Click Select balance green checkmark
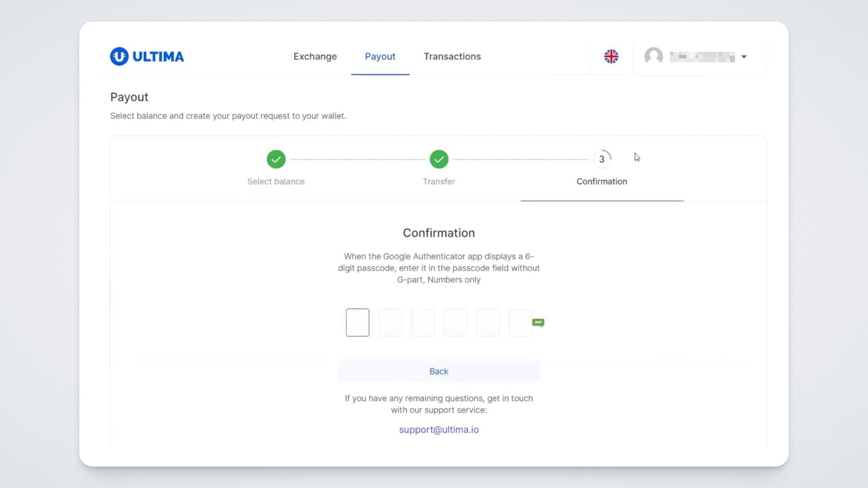Image resolution: width=868 pixels, height=488 pixels. click(x=276, y=159)
